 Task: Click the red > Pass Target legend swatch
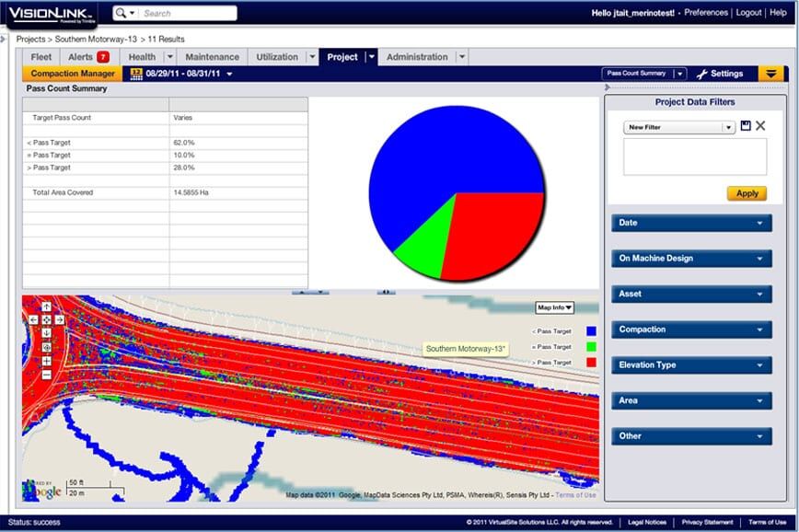point(591,363)
